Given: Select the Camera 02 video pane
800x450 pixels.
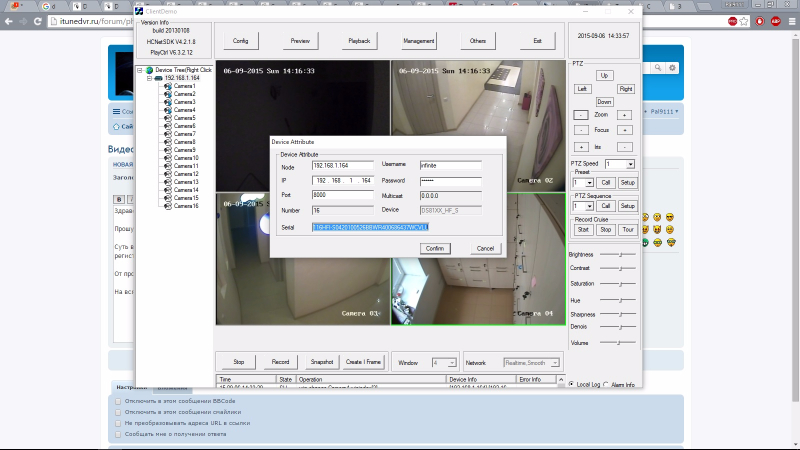Looking at the screenshot, I should [x=478, y=126].
